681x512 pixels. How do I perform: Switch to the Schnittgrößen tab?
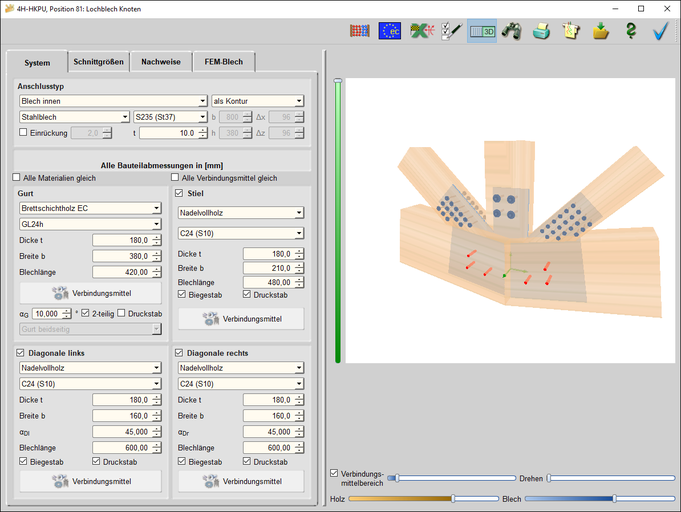point(98,62)
